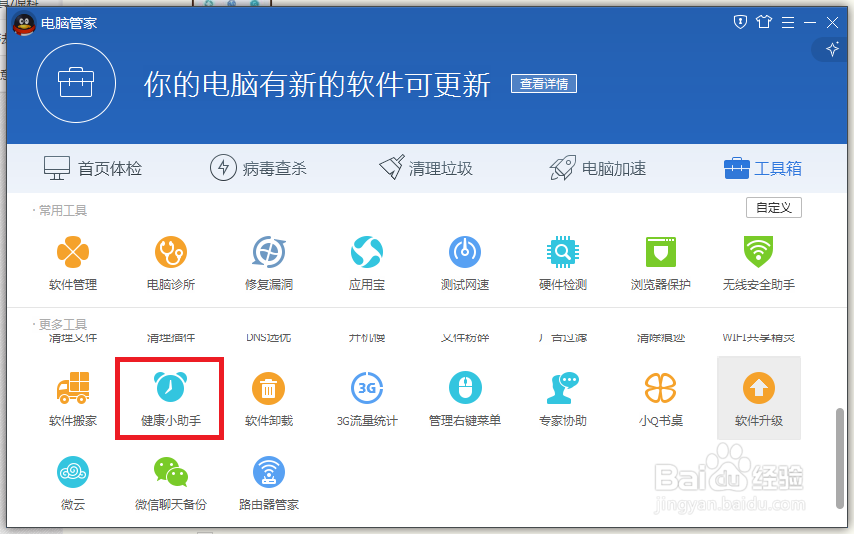Image resolution: width=854 pixels, height=534 pixels.
Task: Open 管理右键菜单 tool
Action: (465, 399)
